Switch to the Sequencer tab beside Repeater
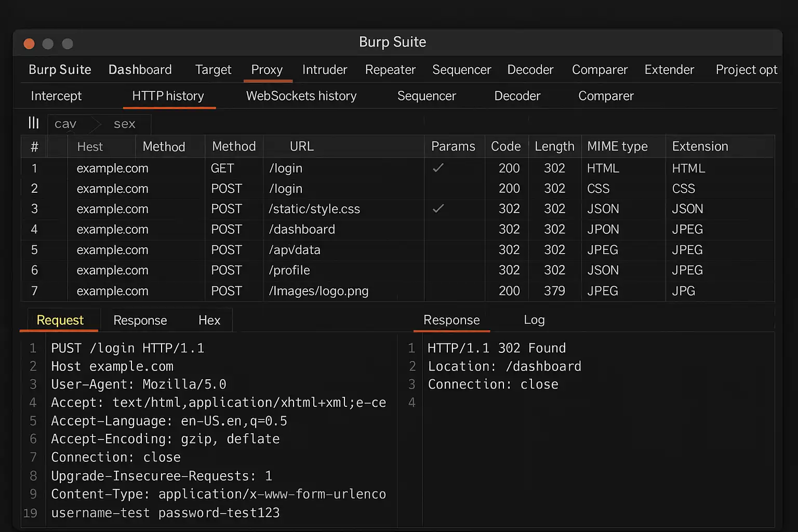Image resolution: width=798 pixels, height=532 pixels. [x=461, y=70]
